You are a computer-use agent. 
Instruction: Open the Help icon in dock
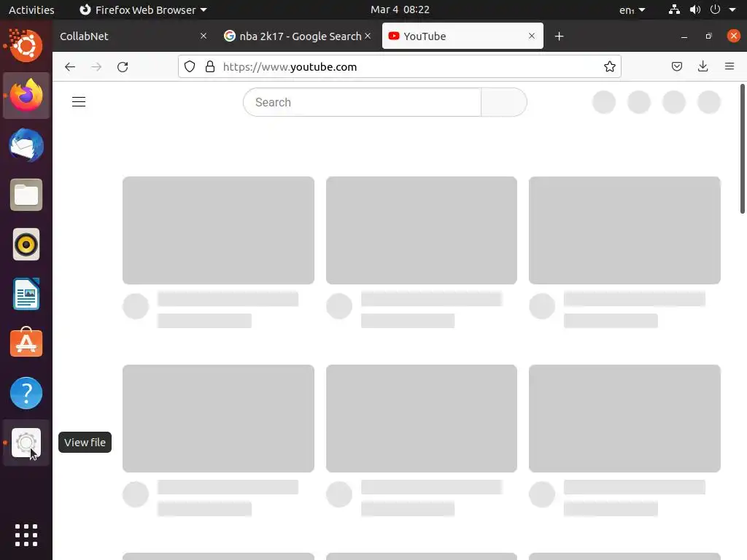click(26, 393)
